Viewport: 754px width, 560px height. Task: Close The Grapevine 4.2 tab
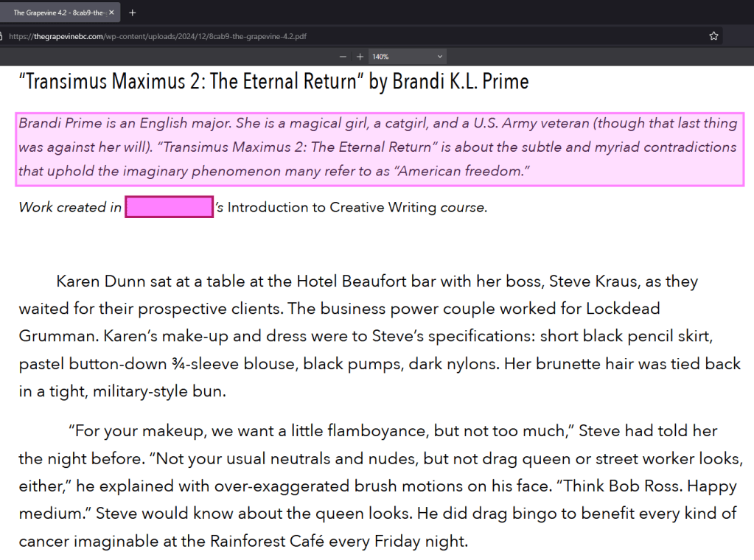111,13
